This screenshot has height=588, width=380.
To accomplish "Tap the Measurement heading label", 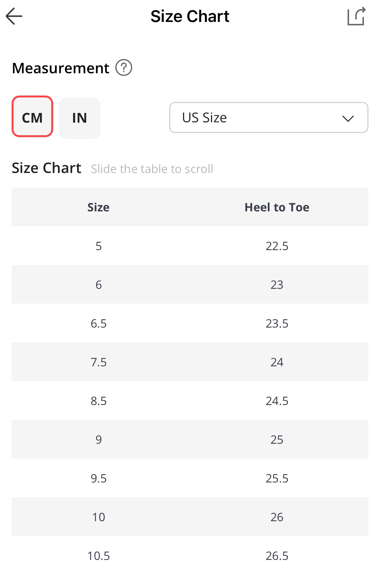I will tap(61, 68).
